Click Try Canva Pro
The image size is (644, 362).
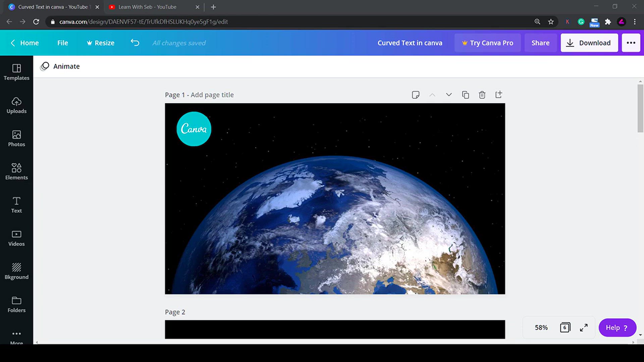tap(487, 43)
